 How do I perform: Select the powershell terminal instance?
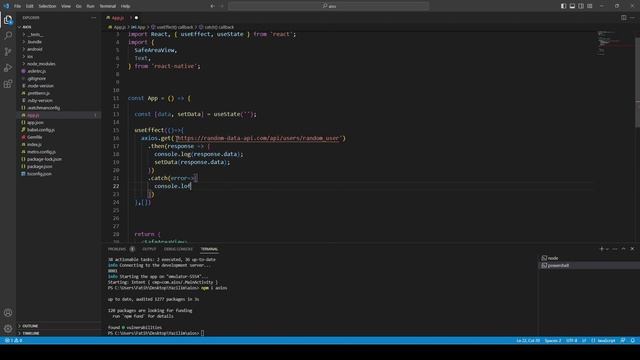589,265
